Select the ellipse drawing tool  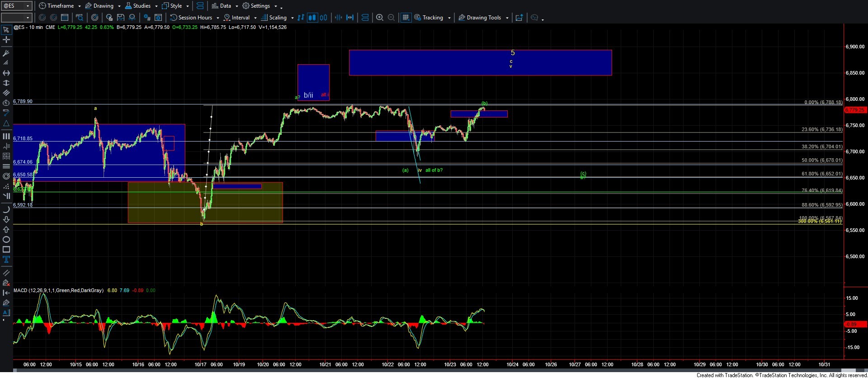click(x=6, y=240)
